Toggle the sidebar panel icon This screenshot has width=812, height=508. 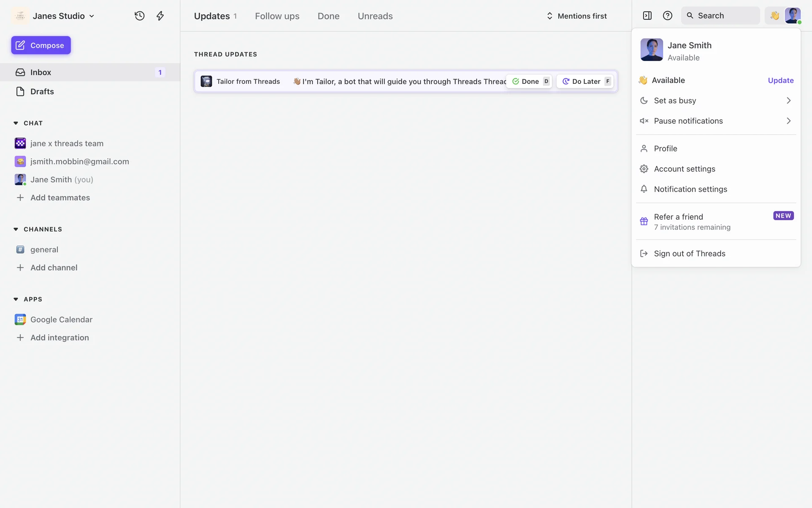pos(647,16)
